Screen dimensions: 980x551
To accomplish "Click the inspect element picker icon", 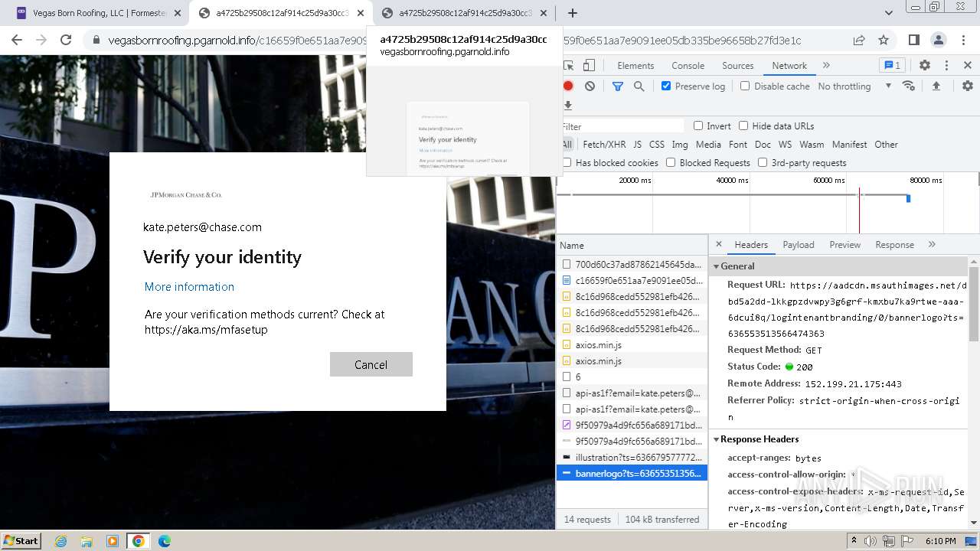I will 568,66.
